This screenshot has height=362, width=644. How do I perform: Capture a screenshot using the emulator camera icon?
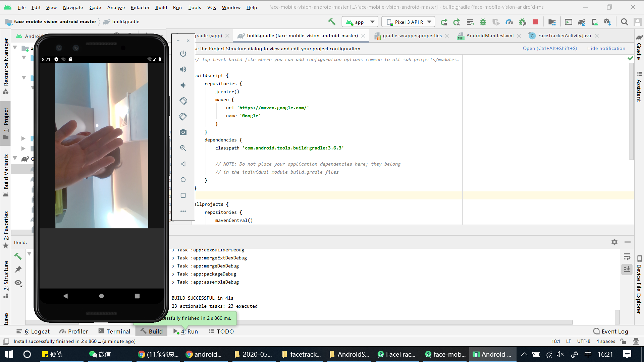point(183,132)
